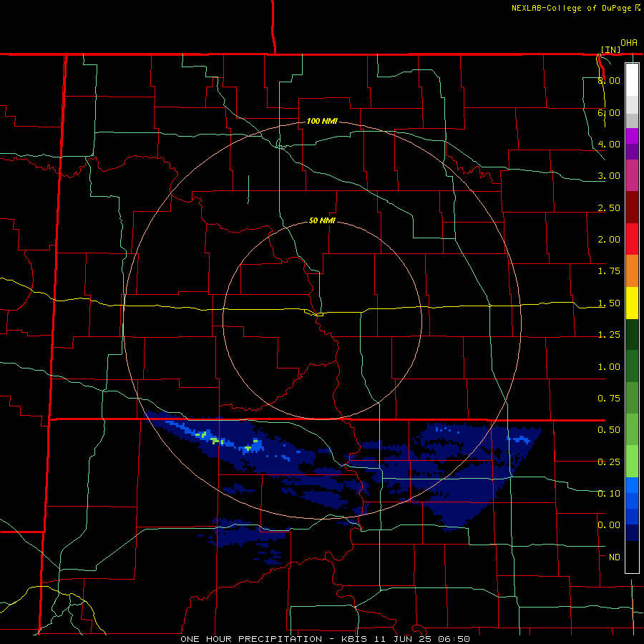Click the 0.00 legend value
This screenshot has height=644, width=644.
tap(609, 525)
